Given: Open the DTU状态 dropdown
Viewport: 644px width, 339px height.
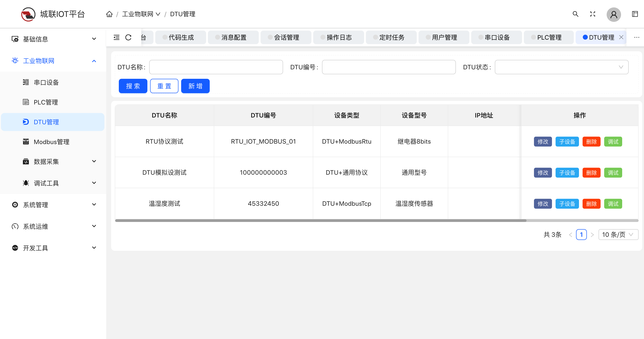Looking at the screenshot, I should tap(561, 67).
